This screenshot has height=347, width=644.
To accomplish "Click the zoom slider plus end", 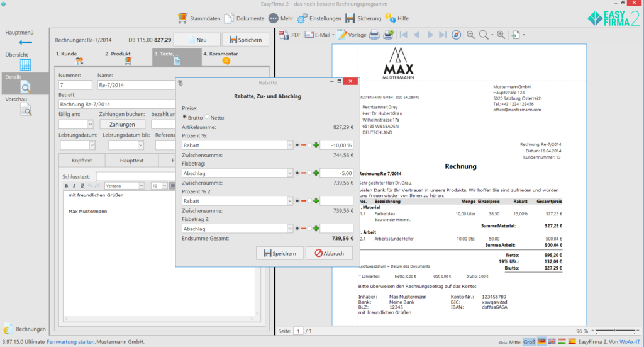I will 638,331.
